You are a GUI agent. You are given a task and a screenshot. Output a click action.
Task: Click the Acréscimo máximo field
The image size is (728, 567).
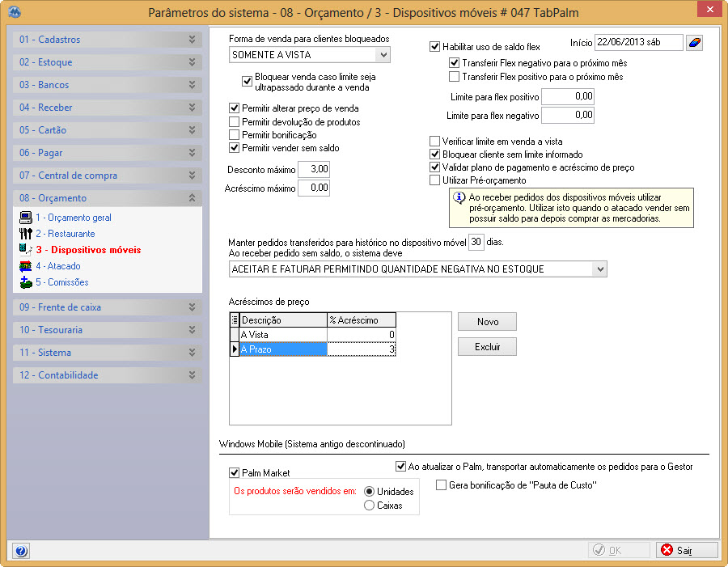coord(314,188)
